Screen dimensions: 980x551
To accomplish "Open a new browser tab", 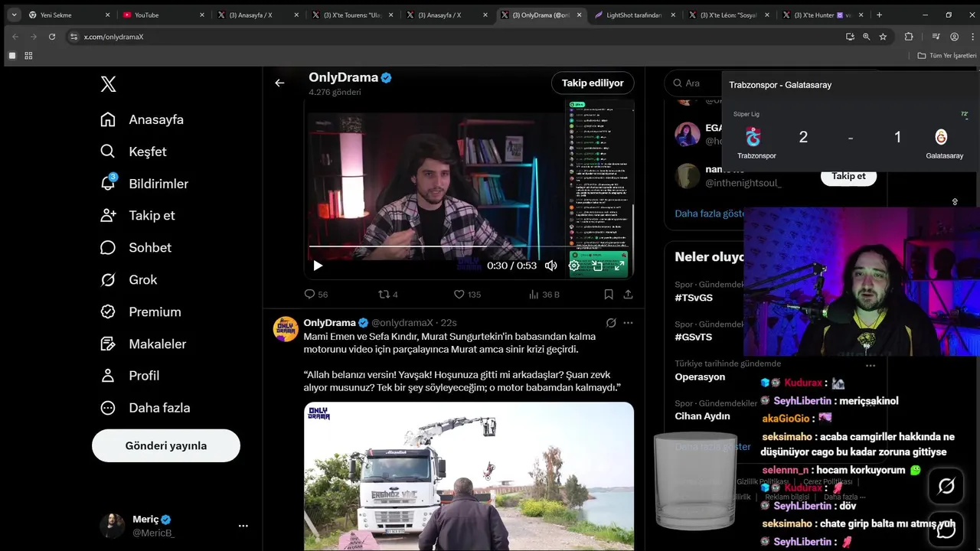I will 879,15.
